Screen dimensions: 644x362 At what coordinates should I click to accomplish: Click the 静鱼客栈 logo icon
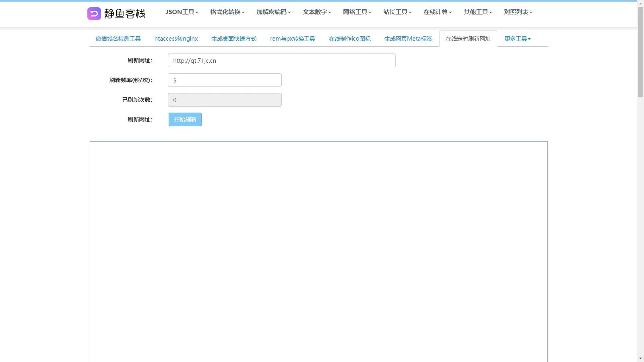point(94,14)
